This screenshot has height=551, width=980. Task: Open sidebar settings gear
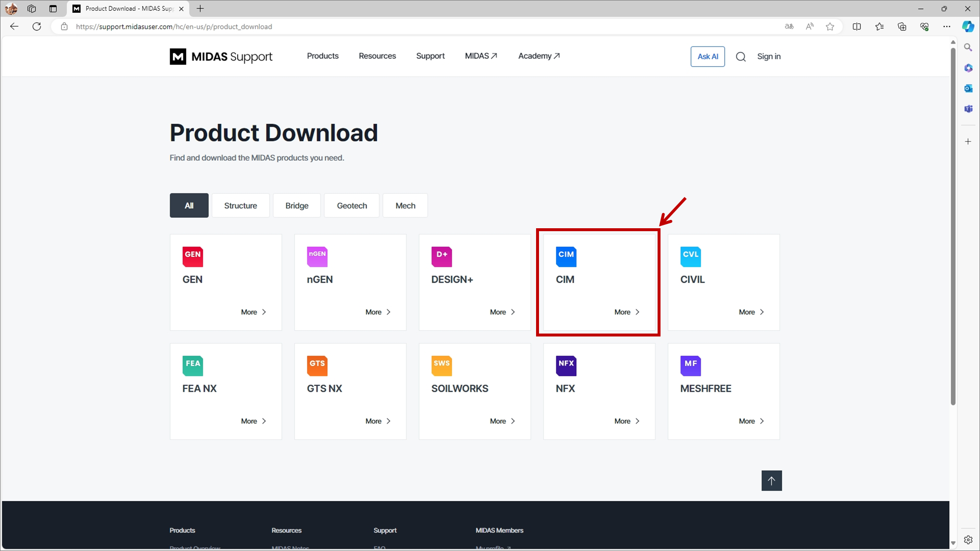pyautogui.click(x=968, y=540)
